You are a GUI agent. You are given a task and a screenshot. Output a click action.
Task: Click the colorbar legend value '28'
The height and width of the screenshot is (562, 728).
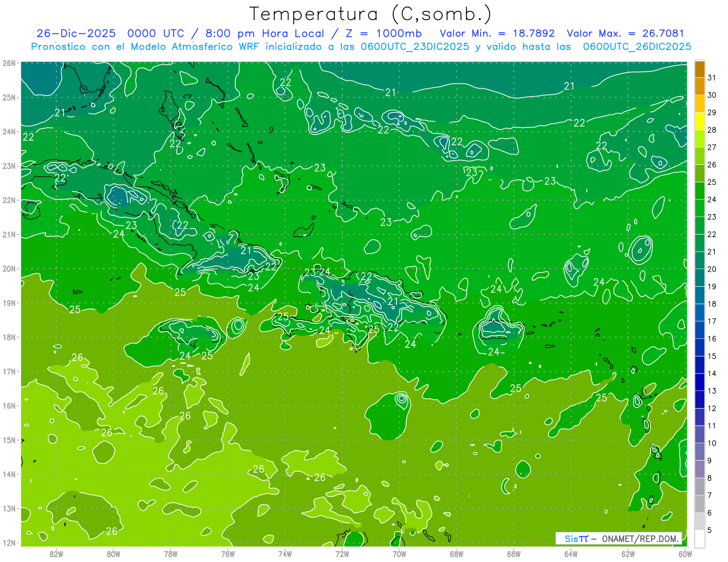point(712,130)
